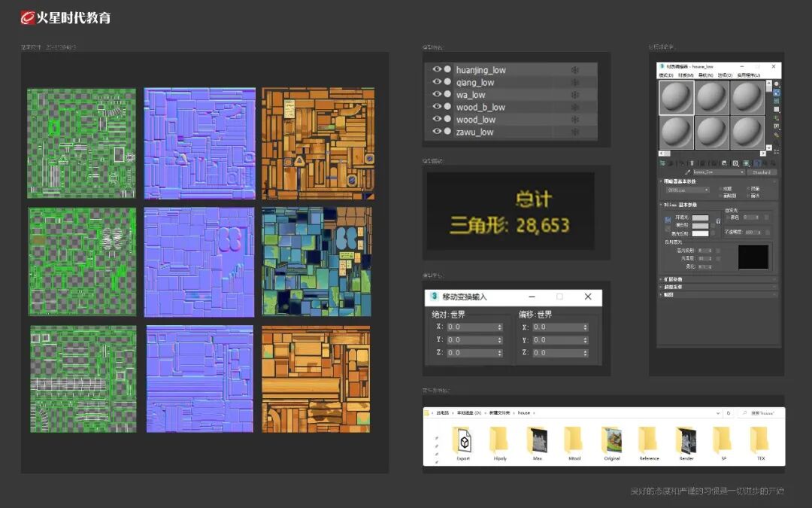Open the Mtool folder
Image resolution: width=812 pixels, height=508 pixels.
574,443
